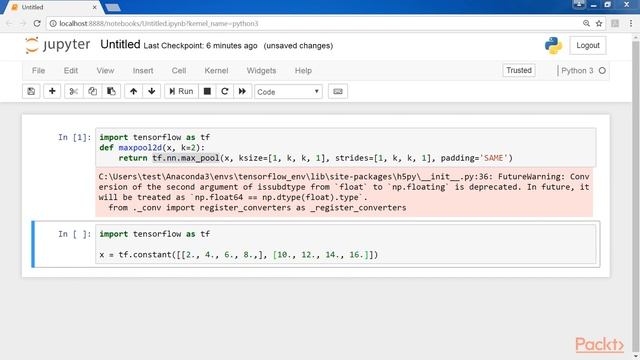Close the Untitled browser tab
The height and width of the screenshot is (360, 640).
94,7
